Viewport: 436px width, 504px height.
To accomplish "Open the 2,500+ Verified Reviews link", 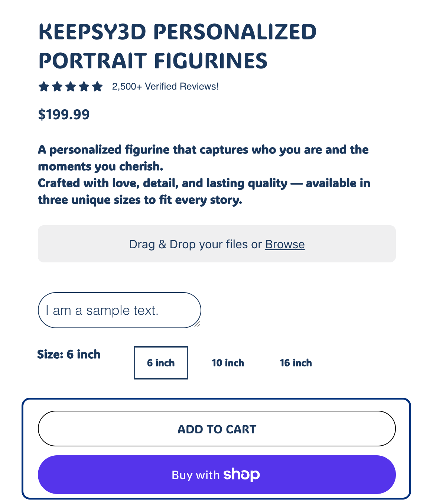I will coord(165,87).
